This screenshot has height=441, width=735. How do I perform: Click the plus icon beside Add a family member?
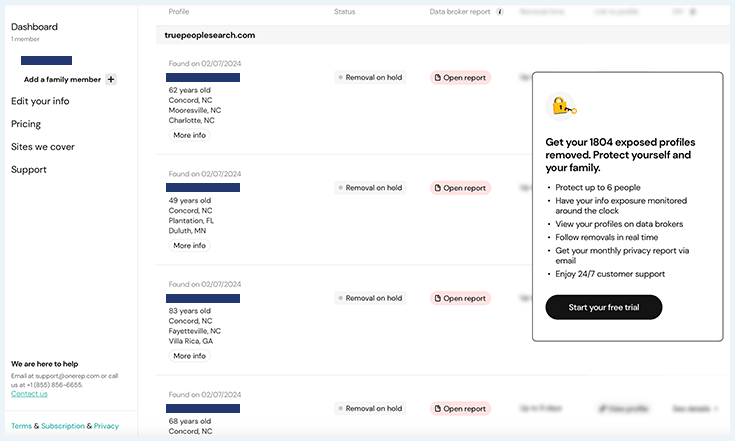(111, 79)
